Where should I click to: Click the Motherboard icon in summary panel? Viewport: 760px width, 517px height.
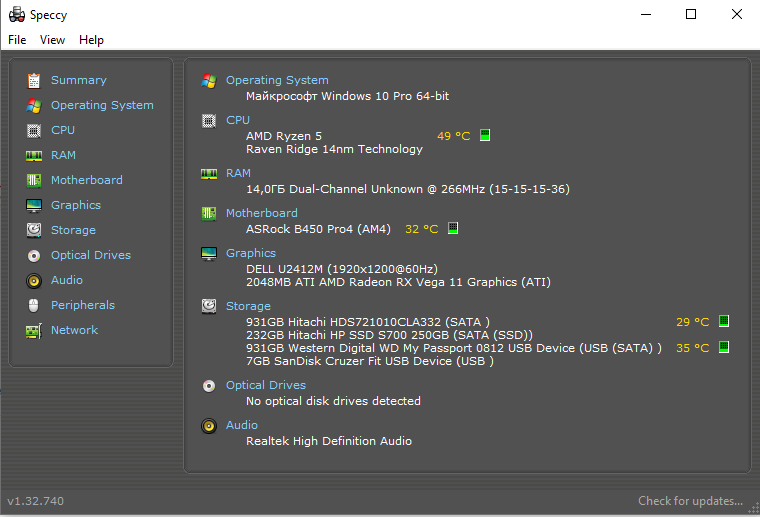tap(209, 214)
